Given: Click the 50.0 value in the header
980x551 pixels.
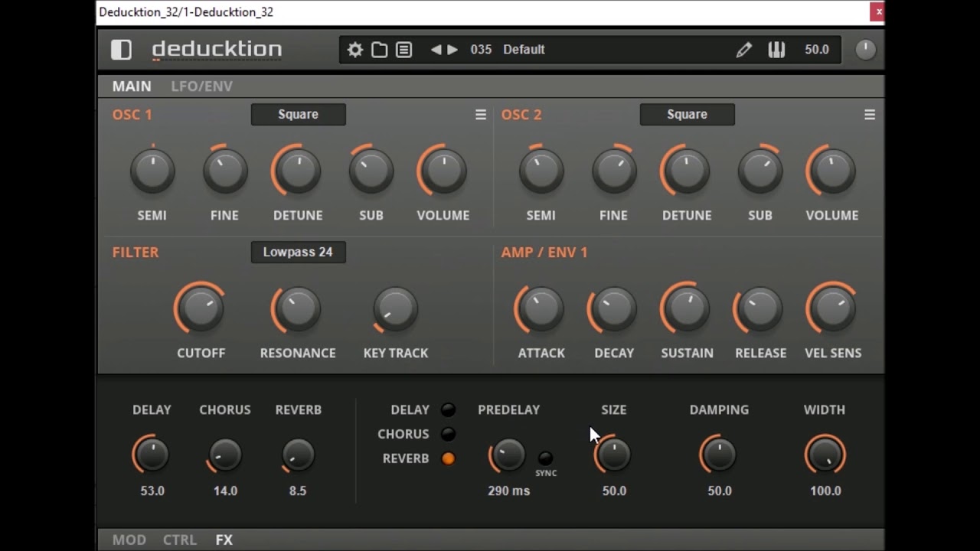Looking at the screenshot, I should tap(816, 50).
